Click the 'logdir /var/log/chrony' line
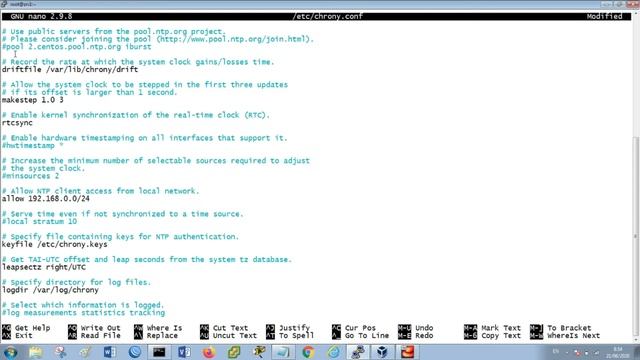Viewport: 640px width, 360px height. pyautogui.click(x=50, y=290)
